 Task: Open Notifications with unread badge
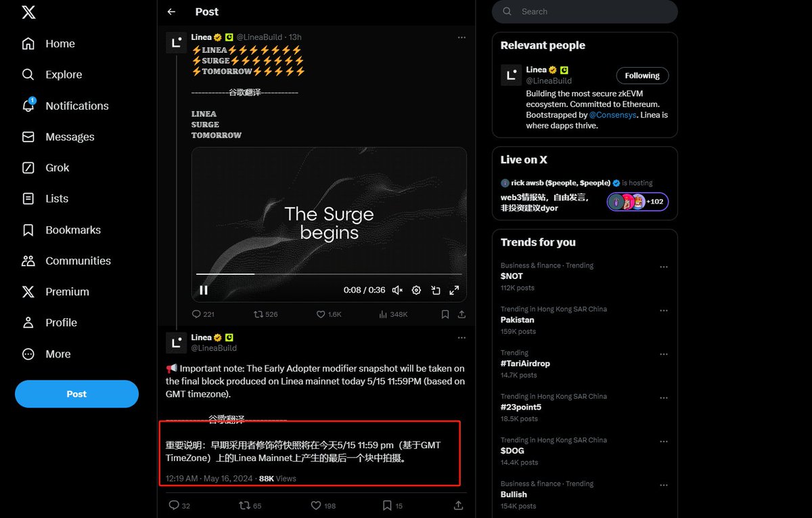tap(65, 106)
